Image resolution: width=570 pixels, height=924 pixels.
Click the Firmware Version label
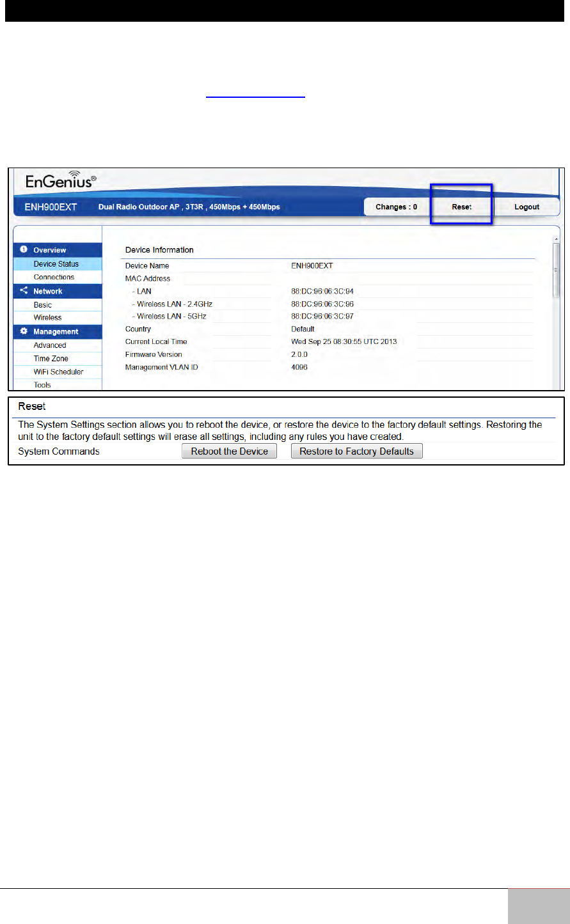click(x=154, y=354)
